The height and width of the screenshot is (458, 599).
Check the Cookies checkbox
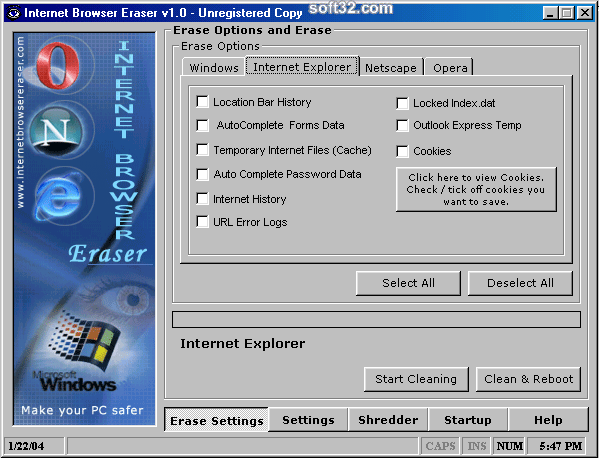[402, 151]
